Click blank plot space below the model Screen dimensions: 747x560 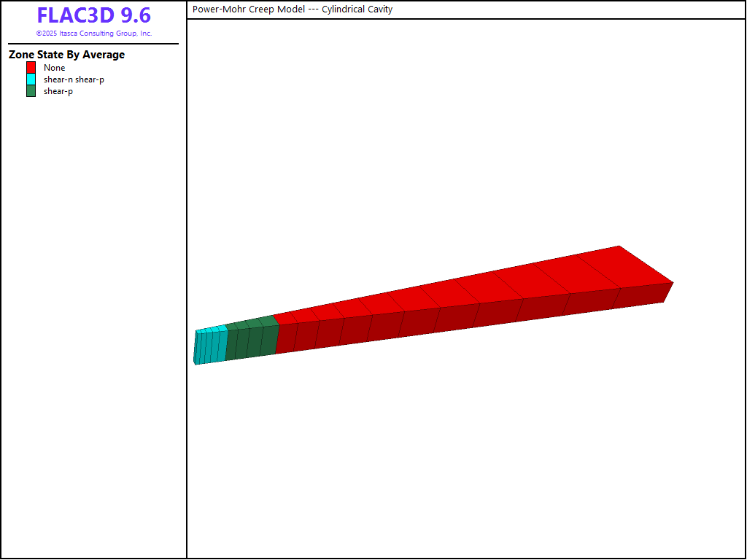coord(467,452)
